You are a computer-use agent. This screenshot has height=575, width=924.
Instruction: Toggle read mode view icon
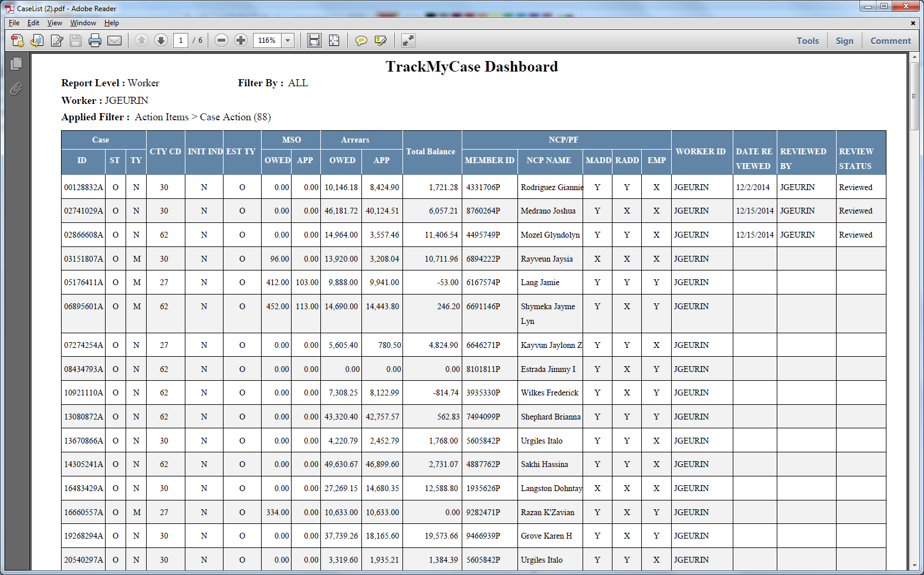coord(408,40)
